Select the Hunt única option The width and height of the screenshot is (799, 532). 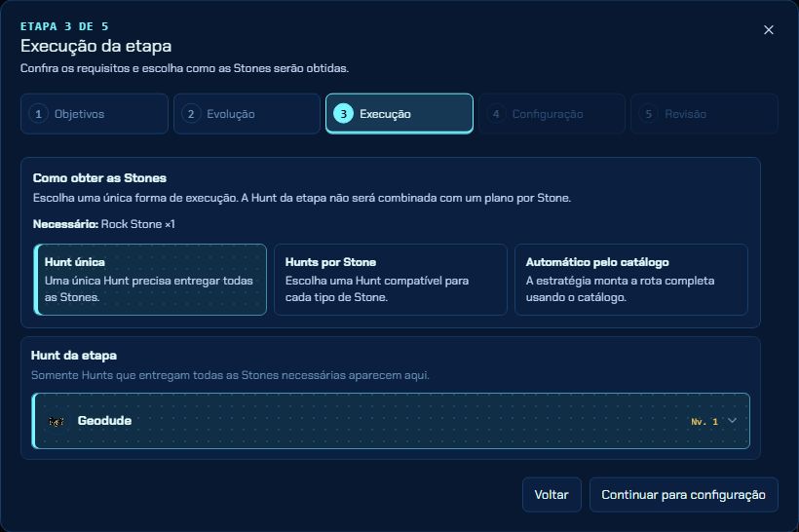150,280
